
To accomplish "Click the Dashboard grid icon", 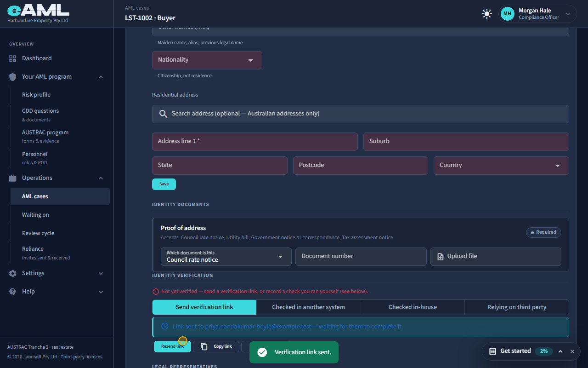I will 13,58.
